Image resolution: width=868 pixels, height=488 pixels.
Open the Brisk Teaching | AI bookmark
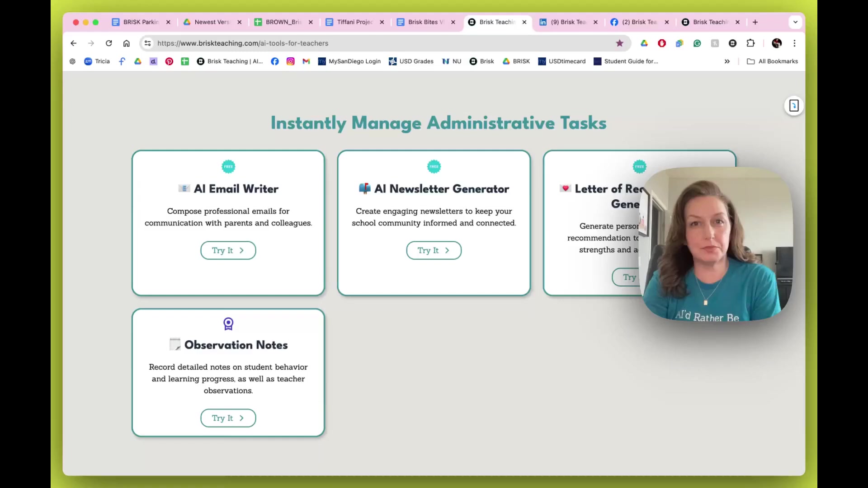point(230,61)
